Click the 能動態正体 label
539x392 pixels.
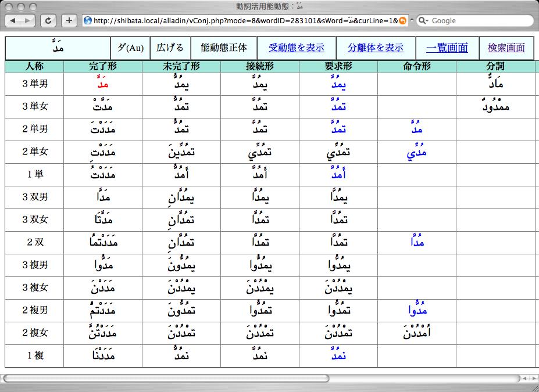coord(224,48)
